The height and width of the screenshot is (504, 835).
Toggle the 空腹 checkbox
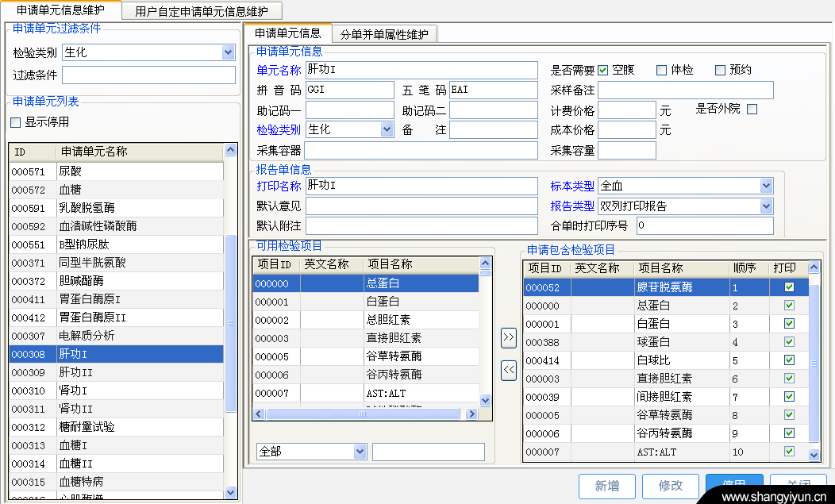point(602,70)
